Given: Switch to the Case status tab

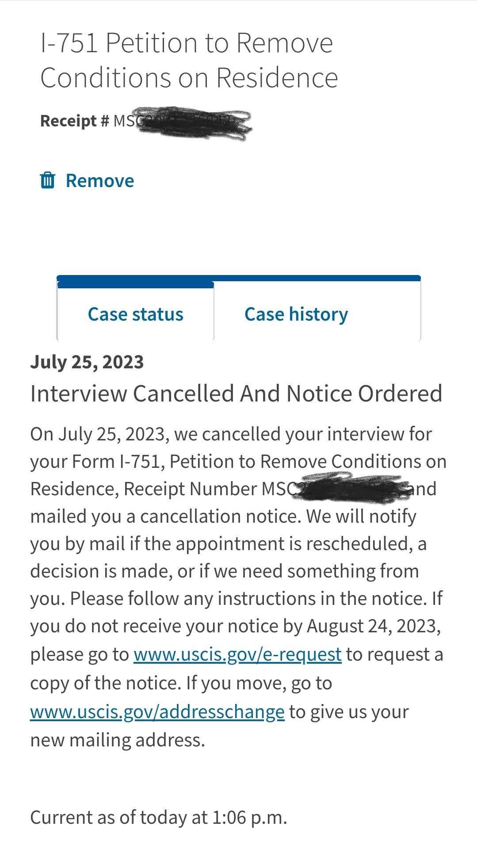Looking at the screenshot, I should point(135,314).
